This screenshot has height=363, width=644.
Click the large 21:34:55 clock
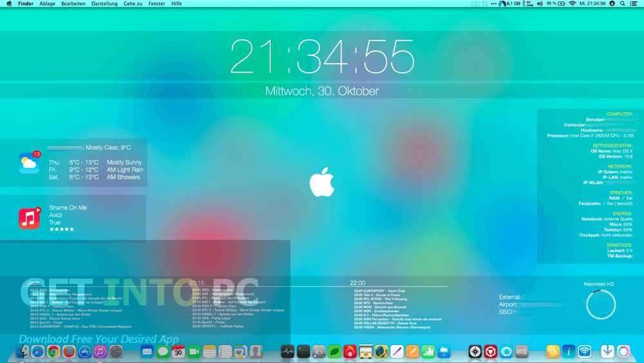click(x=322, y=57)
